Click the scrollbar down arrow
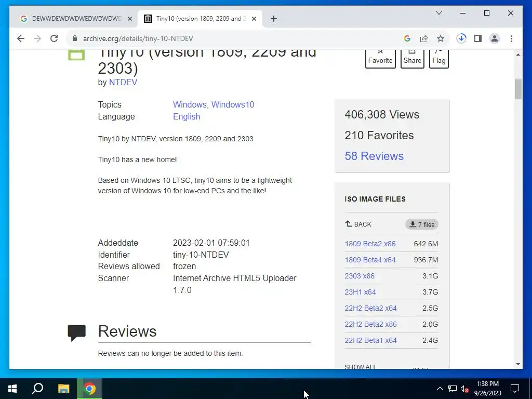The image size is (532, 399). point(518,364)
